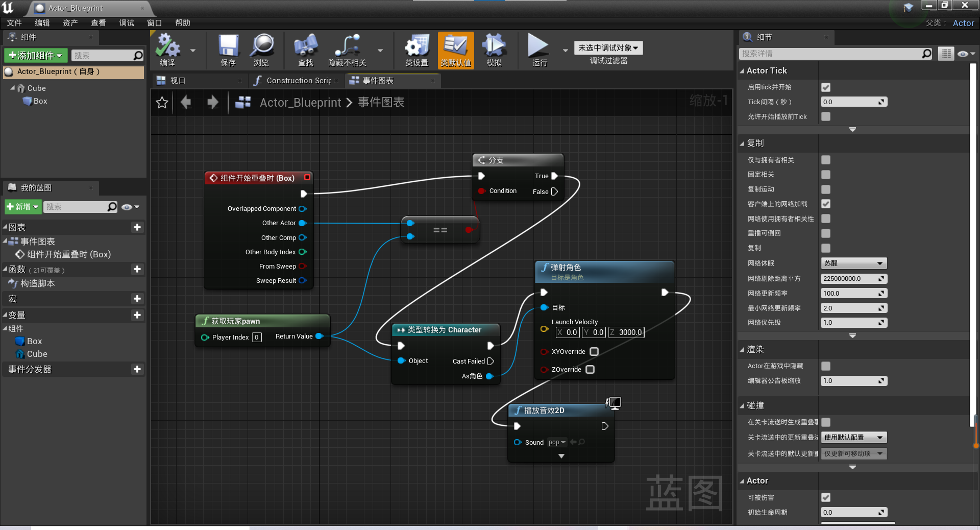Select 构造脚本 in 我的蓝图
The height and width of the screenshot is (530, 980).
[37, 283]
